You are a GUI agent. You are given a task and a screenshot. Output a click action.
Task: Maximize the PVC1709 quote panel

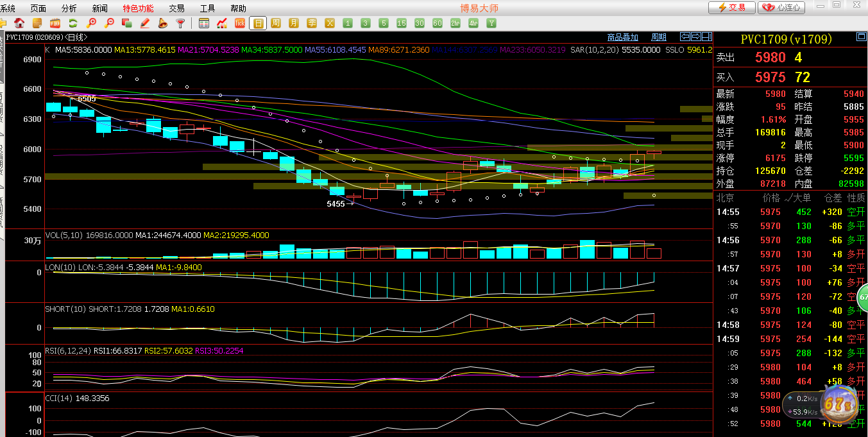[x=862, y=37]
